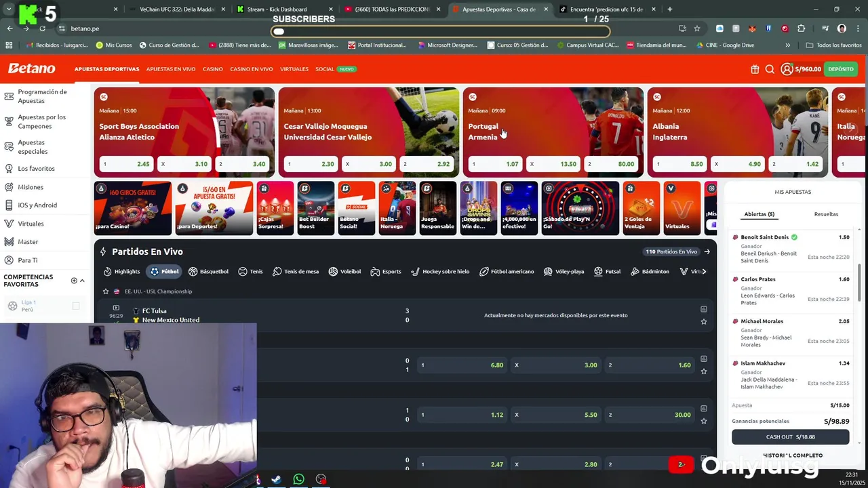Open ¡60 Giros Gratis! casino promo
The image size is (868, 488).
[x=133, y=208]
